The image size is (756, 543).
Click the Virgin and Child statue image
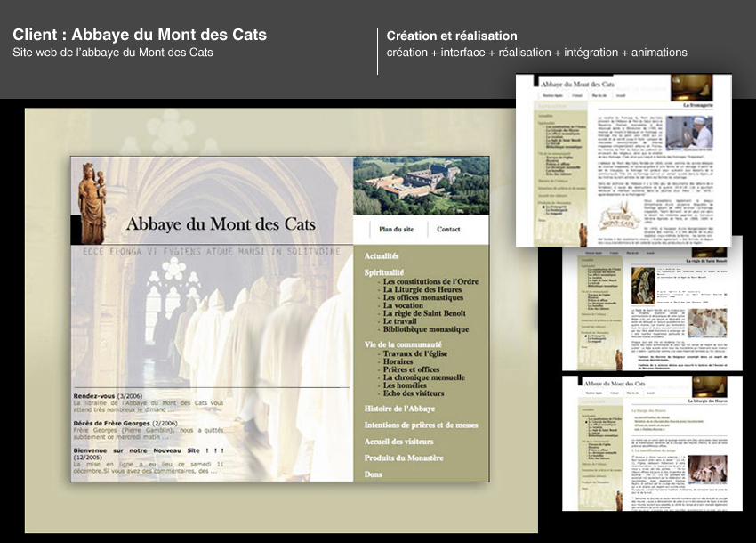(x=92, y=203)
